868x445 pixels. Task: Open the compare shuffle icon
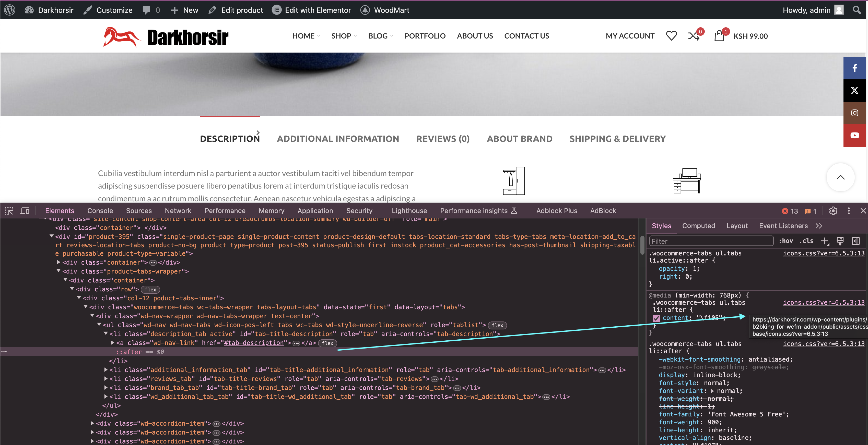pyautogui.click(x=694, y=36)
